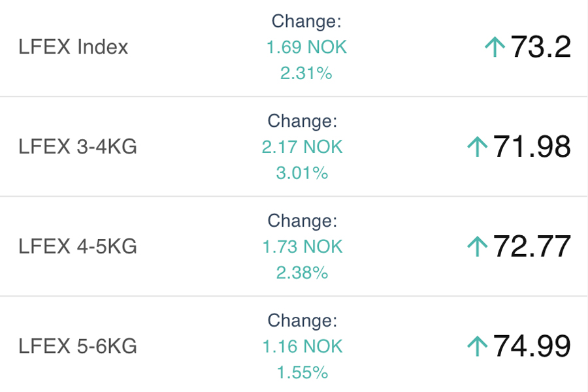
Task: Click the up arrow beside 74.99
Action: pyautogui.click(x=478, y=346)
